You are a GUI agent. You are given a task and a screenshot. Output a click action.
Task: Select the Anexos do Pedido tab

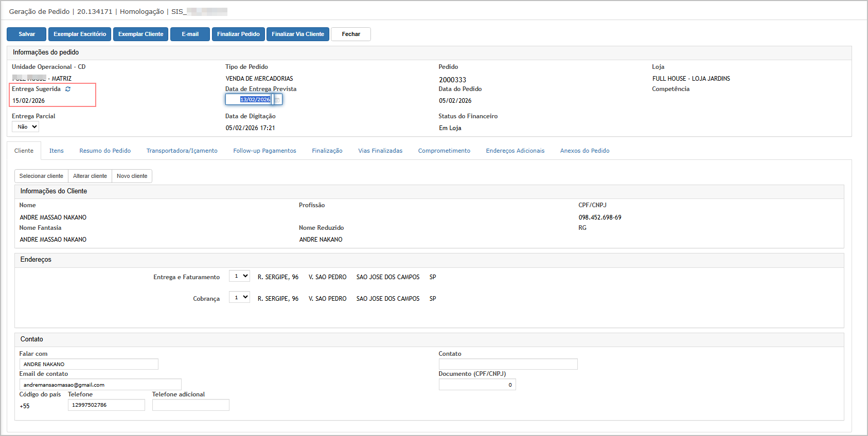584,151
